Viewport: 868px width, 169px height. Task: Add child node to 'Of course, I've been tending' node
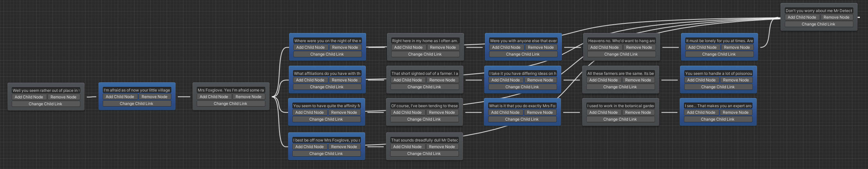point(407,113)
